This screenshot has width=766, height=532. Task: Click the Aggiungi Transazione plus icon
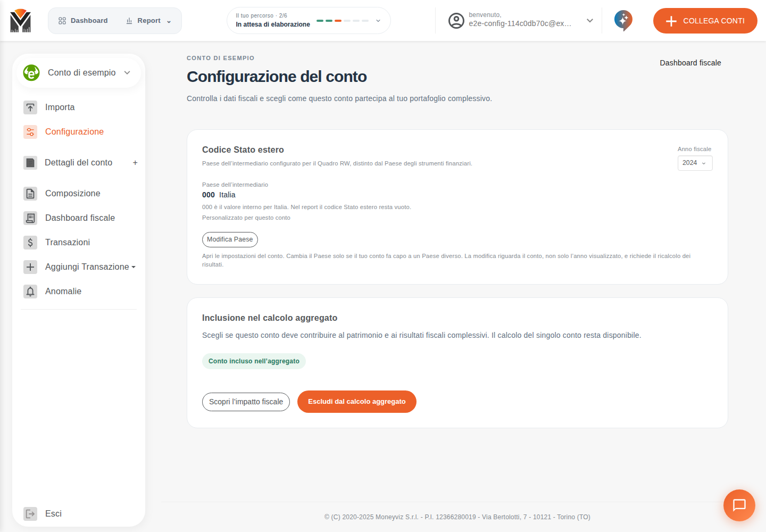pos(30,267)
